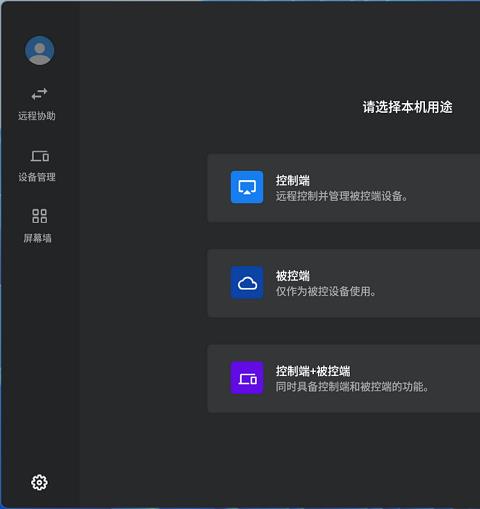Open the user profile avatar
This screenshot has width=480, height=509.
point(40,50)
